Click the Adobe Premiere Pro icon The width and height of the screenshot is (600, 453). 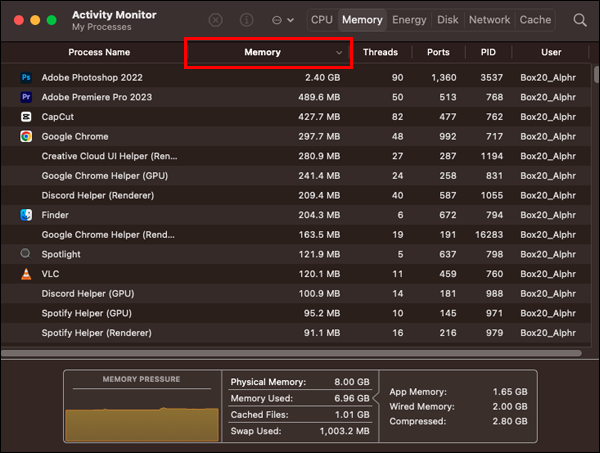26,97
